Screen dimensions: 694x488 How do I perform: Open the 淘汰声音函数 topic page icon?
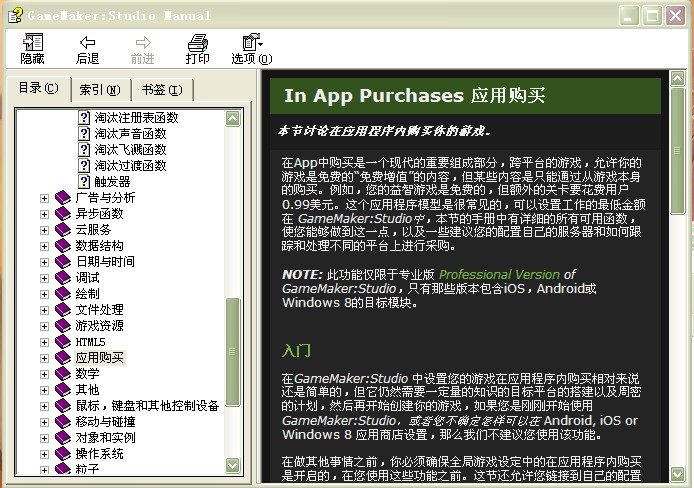tap(84, 134)
